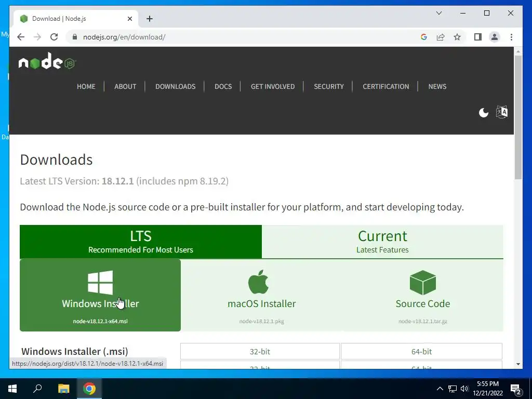The image size is (532, 399).
Task: Open the Chrome profile avatar
Action: (x=495, y=37)
